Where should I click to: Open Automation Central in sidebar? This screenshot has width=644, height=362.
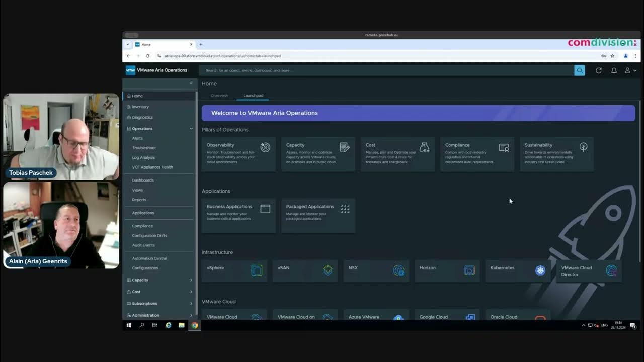coord(149,258)
